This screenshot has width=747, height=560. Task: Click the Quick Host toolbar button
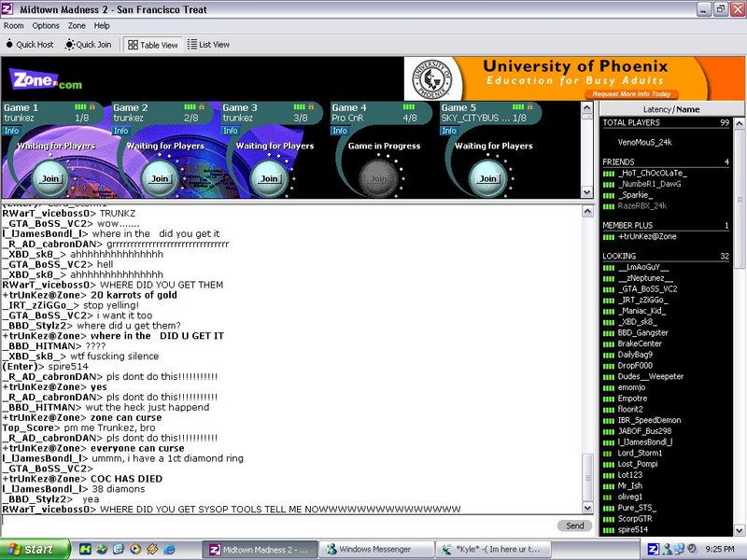30,45
